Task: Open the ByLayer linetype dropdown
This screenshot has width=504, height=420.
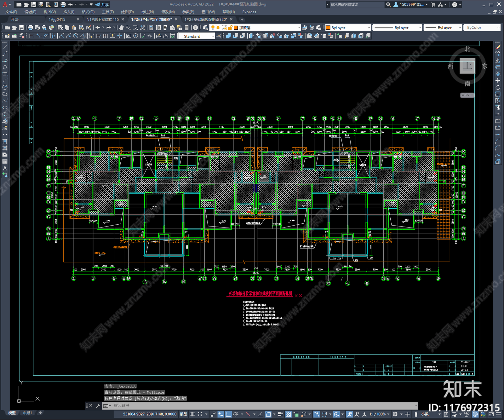Action: point(398,28)
